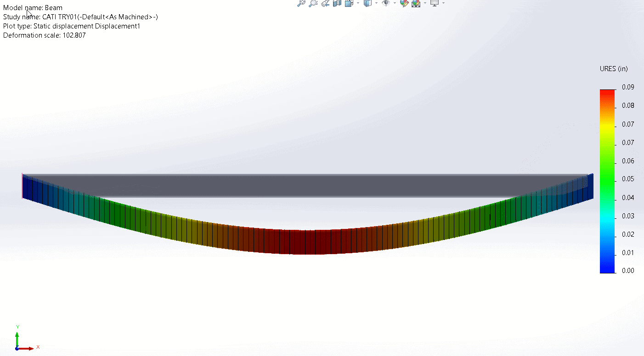Toggle the Section View tool
This screenshot has height=356, width=644.
(x=337, y=3)
